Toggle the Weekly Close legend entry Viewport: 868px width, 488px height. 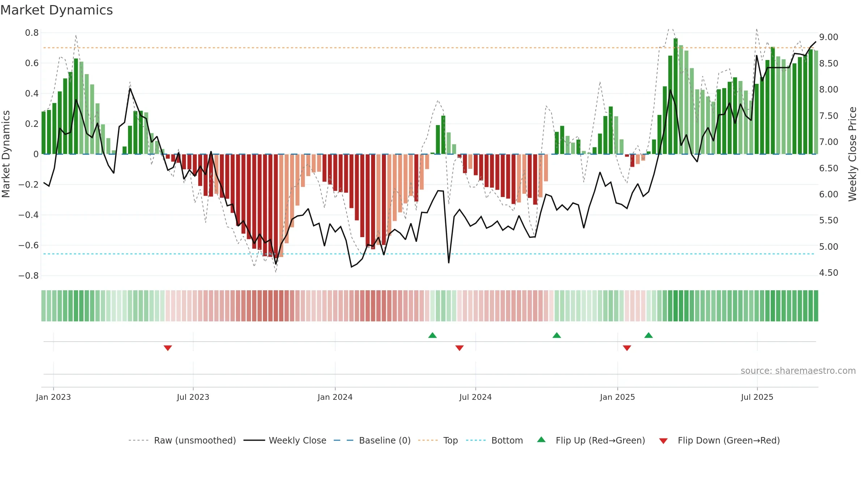[285, 440]
